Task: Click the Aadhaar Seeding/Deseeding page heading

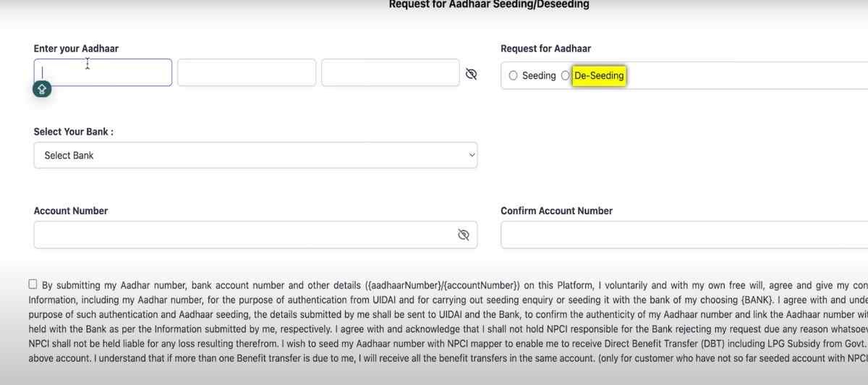Action: (489, 4)
